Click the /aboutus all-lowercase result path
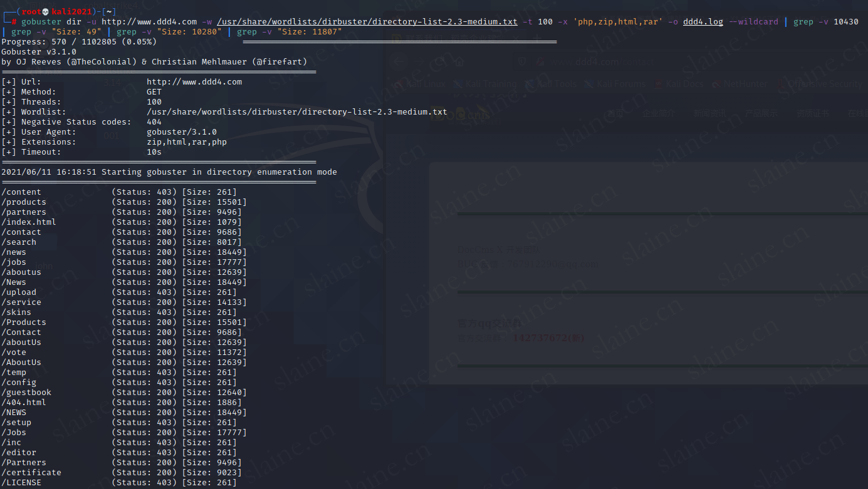The height and width of the screenshot is (489, 868). coord(21,272)
